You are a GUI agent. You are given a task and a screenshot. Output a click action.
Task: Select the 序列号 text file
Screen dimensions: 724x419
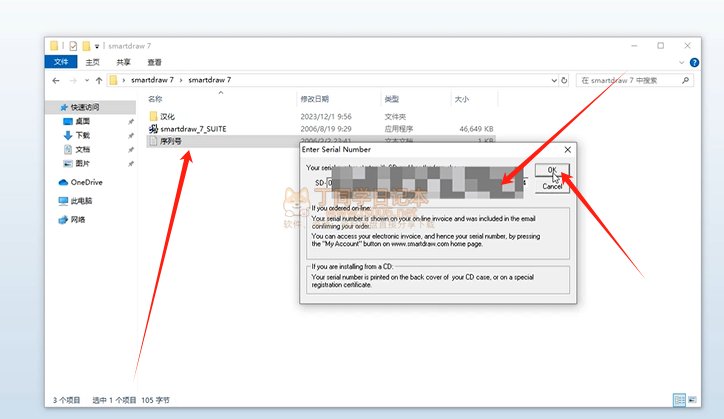pyautogui.click(x=170, y=141)
